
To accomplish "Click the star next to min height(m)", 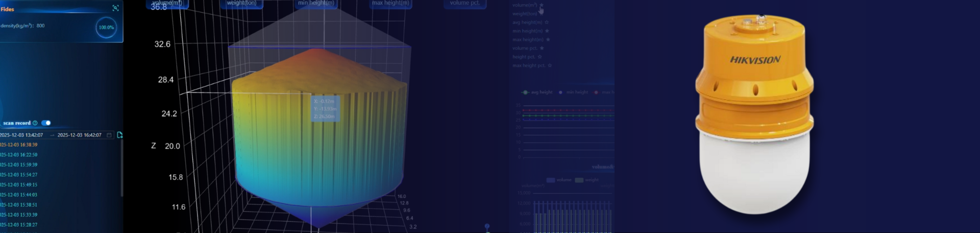I will click(x=547, y=31).
